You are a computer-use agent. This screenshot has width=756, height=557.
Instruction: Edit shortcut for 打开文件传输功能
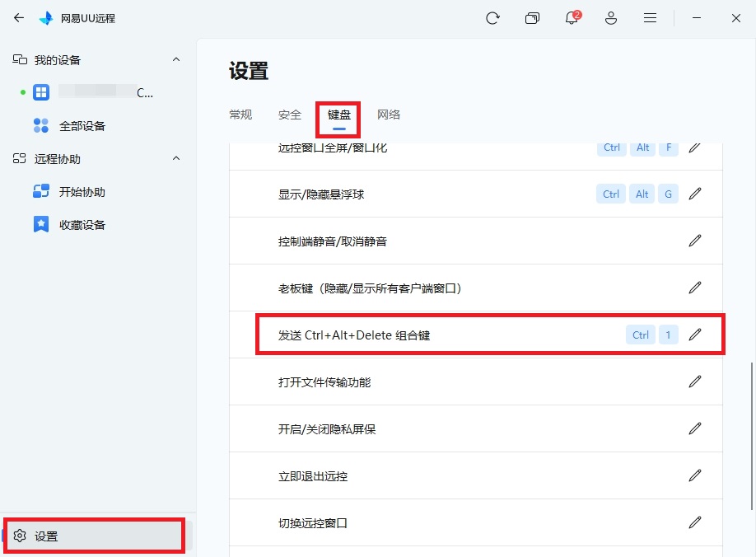(695, 382)
